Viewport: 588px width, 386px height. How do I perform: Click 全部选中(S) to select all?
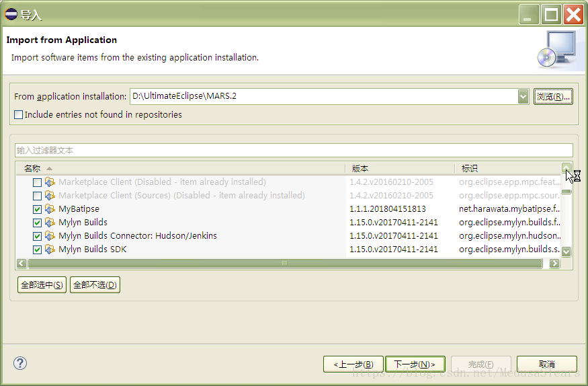42,284
